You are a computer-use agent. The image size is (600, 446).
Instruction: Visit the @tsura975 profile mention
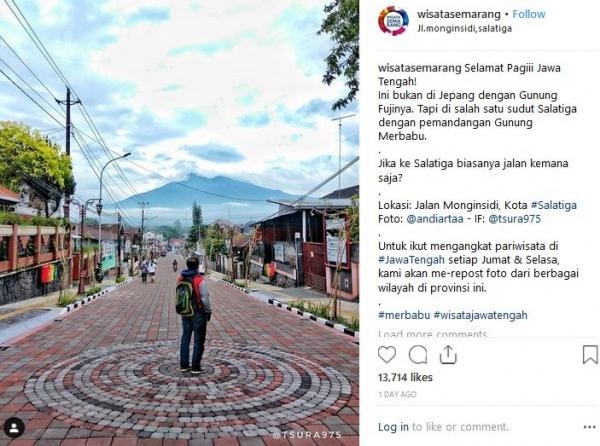tap(515, 219)
